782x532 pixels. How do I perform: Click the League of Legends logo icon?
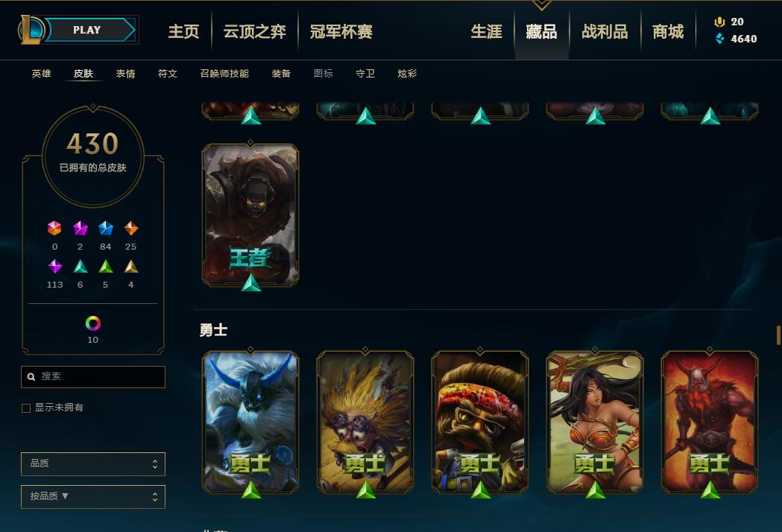tap(31, 29)
